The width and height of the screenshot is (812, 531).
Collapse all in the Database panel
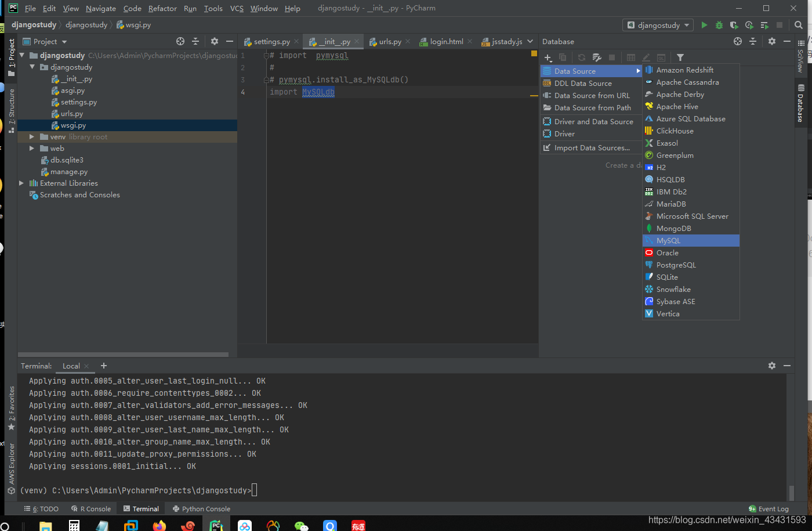pyautogui.click(x=753, y=41)
